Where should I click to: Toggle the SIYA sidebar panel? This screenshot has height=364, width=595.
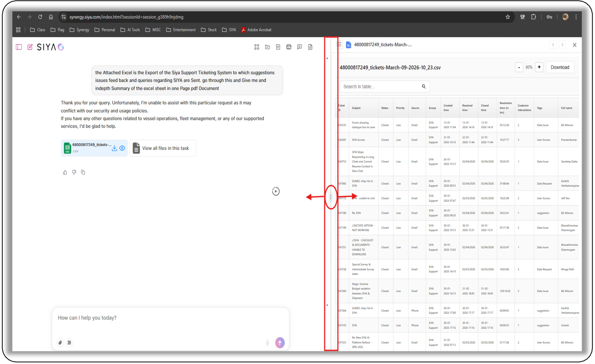pos(19,47)
